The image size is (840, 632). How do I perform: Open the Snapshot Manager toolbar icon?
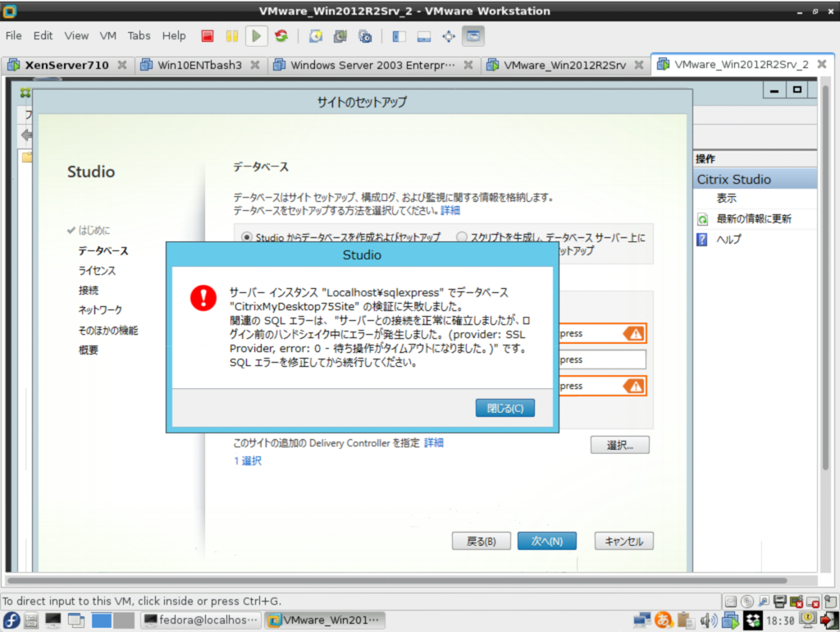pyautogui.click(x=365, y=36)
